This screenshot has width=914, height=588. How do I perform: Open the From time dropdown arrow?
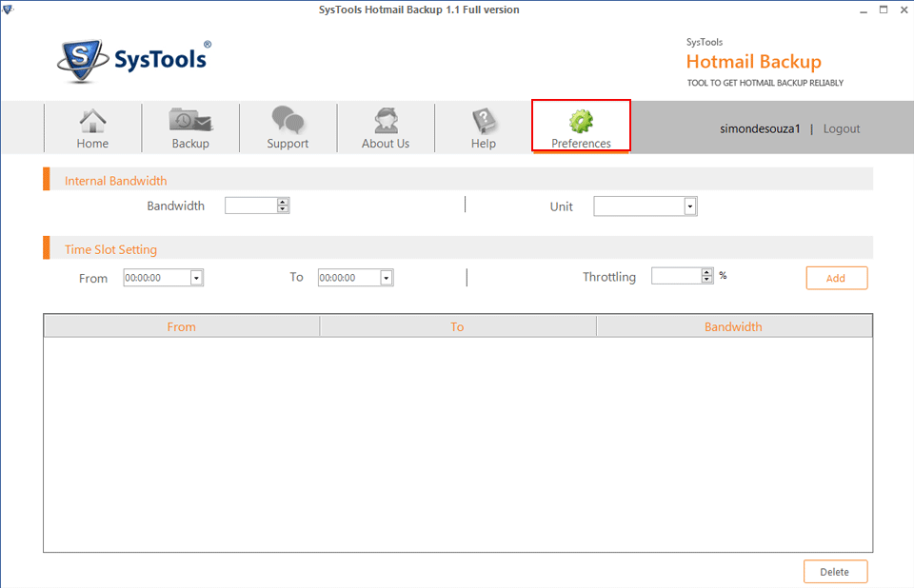196,278
